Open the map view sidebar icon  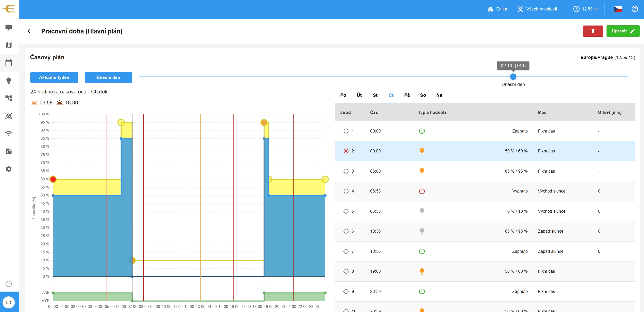click(x=9, y=45)
